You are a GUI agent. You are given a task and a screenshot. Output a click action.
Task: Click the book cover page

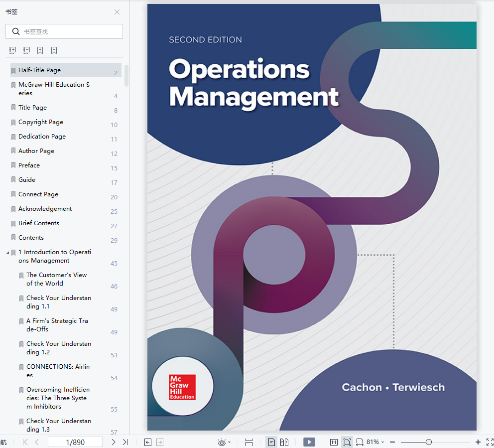312,217
